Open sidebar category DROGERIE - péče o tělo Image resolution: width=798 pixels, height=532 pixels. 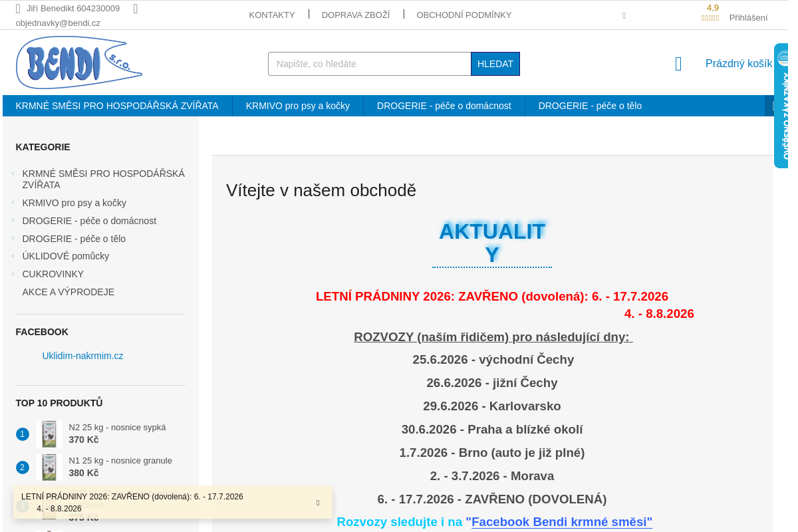tap(74, 239)
